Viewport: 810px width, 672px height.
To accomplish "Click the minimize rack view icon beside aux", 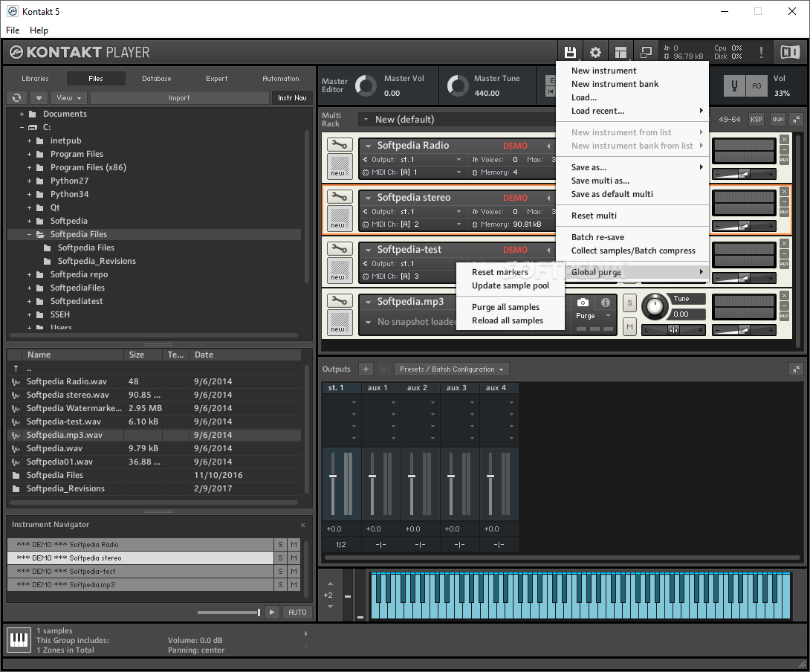I will (796, 120).
